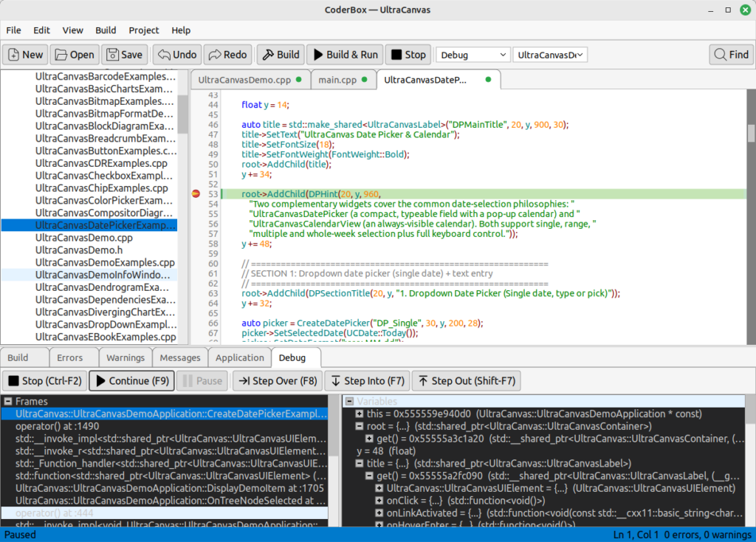Click the Ln 1, Col 1 status indicator

pos(636,535)
